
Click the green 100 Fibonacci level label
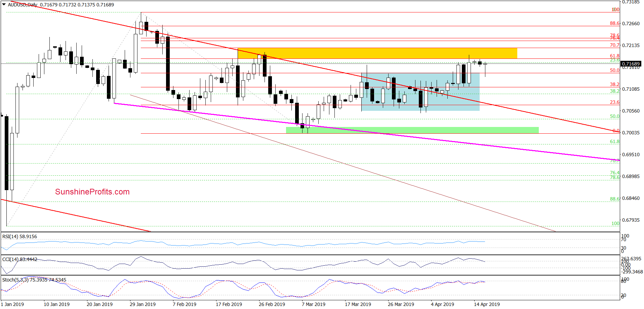point(615,223)
